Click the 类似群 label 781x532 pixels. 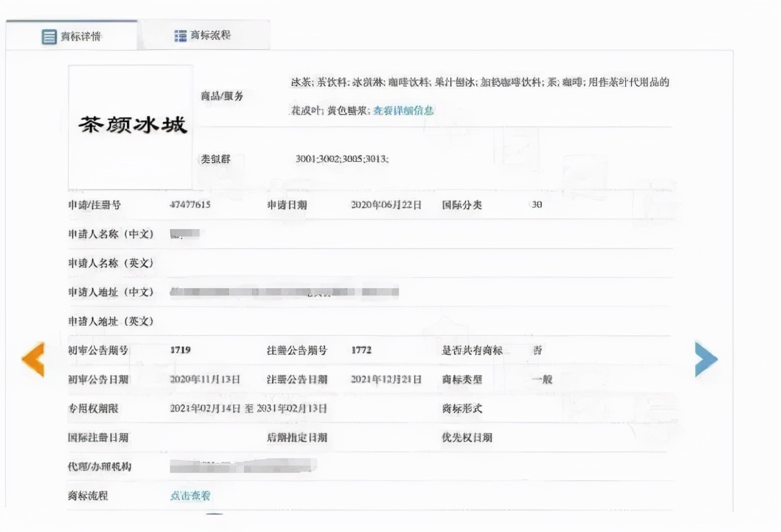point(216,159)
